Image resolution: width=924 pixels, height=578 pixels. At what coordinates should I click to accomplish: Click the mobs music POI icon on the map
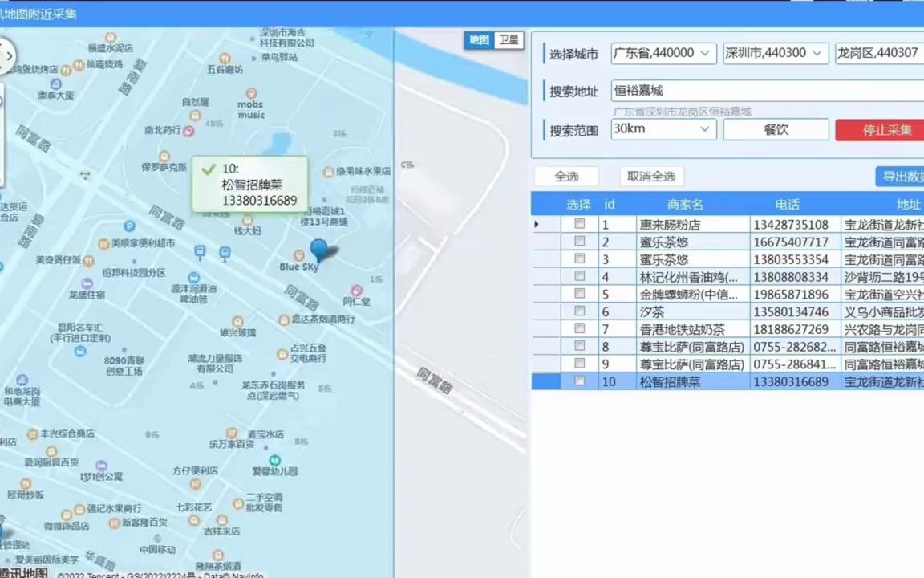coord(249,92)
